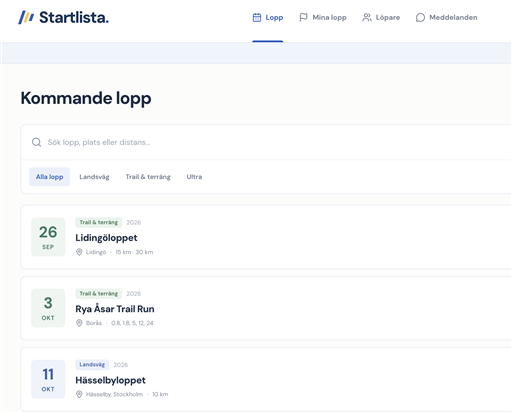Viewport: 512px width, 413px height.
Task: Open the Mina lopp tab
Action: [323, 17]
